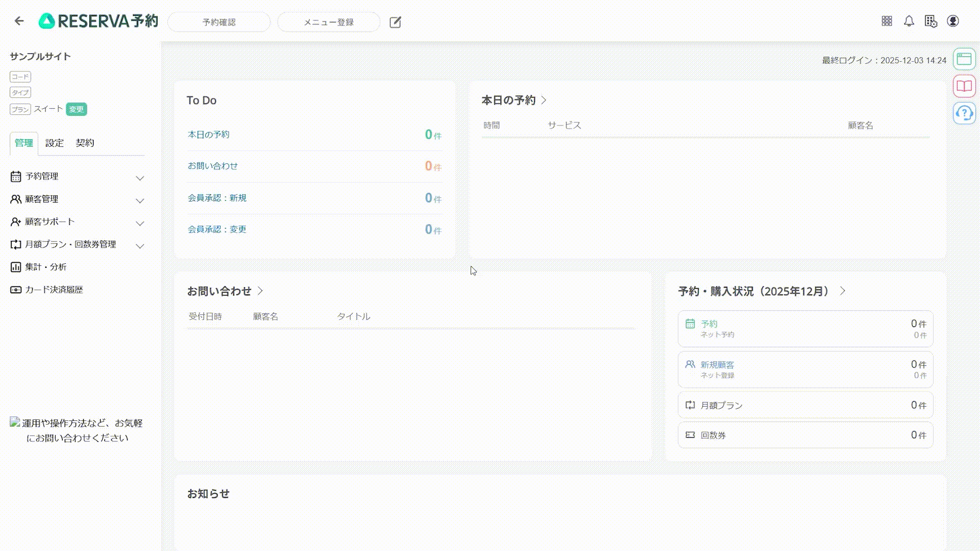Switch to the 設定 tab
The image size is (980, 551).
(x=54, y=143)
